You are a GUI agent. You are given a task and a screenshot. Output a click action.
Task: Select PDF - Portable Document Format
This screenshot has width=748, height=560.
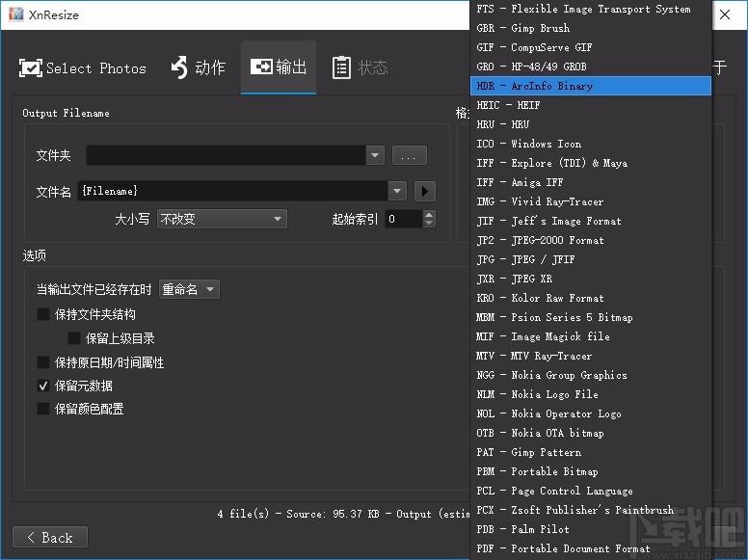(x=591, y=548)
